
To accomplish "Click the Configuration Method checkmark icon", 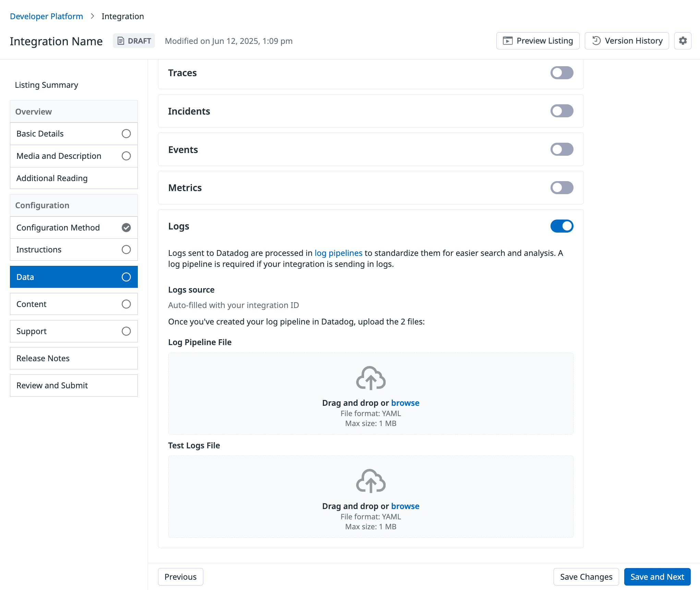I will 126,227.
